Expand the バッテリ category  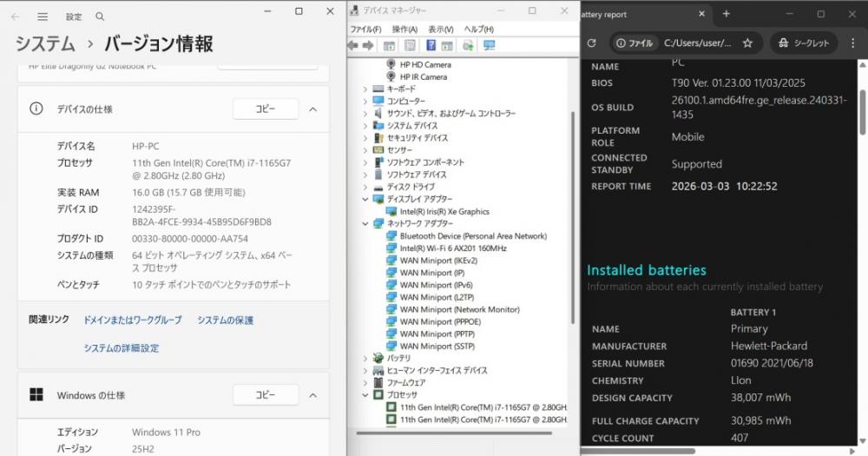[x=365, y=358]
